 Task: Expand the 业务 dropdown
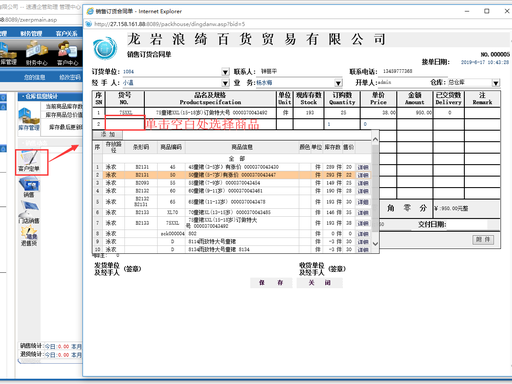tap(338, 83)
